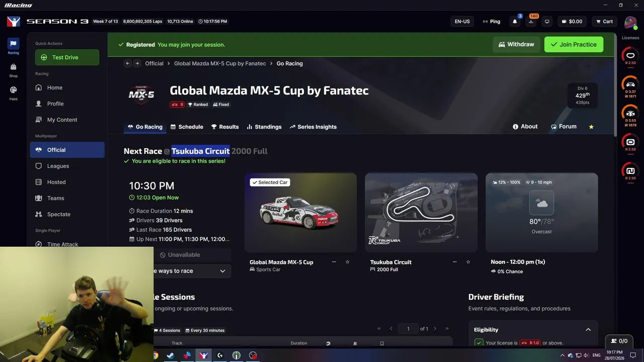The width and height of the screenshot is (644, 362).
Task: Open the user helmet avatar menu
Action: [630, 22]
